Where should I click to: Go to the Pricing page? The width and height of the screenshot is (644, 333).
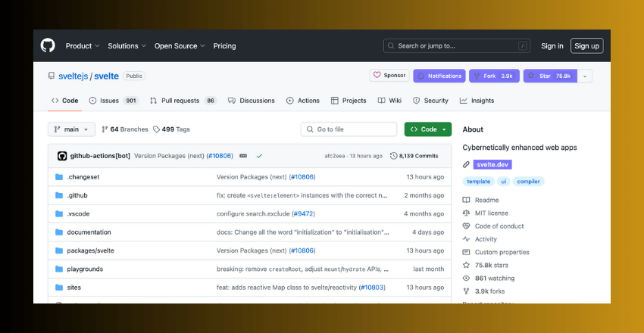(x=225, y=46)
